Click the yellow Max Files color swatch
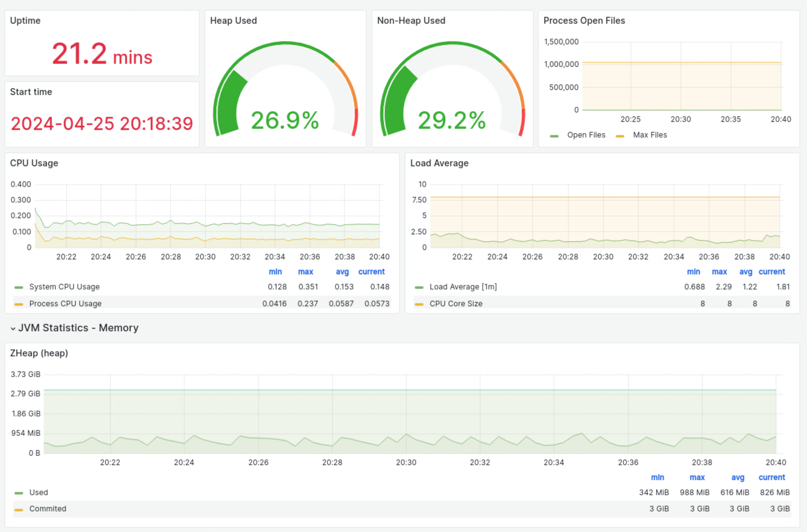807x532 pixels. 620,136
